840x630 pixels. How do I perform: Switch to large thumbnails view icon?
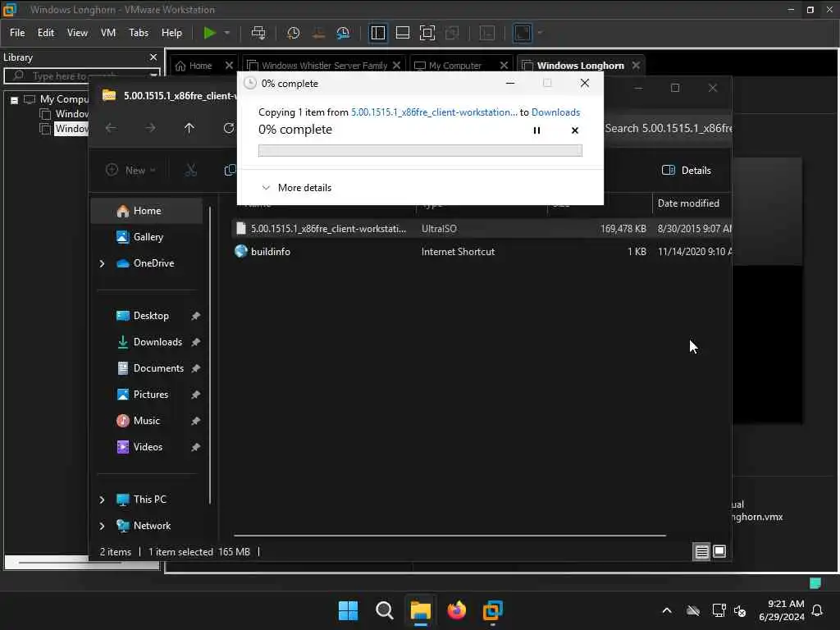tap(719, 551)
